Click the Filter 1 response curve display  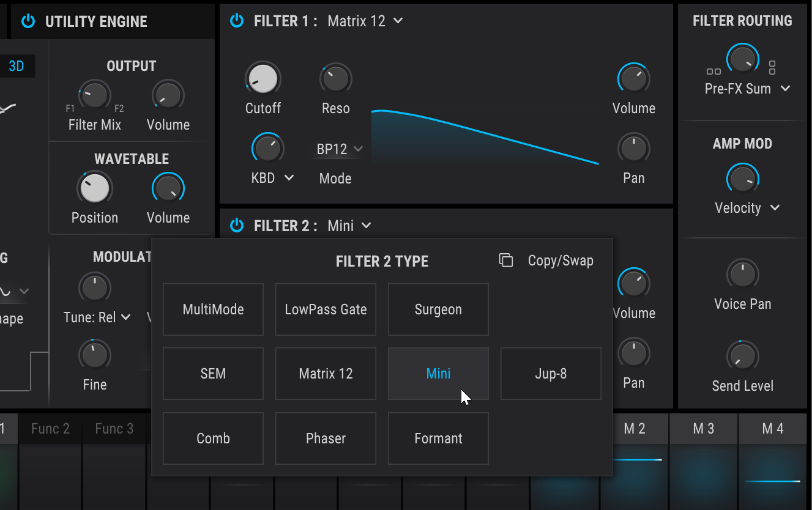pyautogui.click(x=485, y=137)
